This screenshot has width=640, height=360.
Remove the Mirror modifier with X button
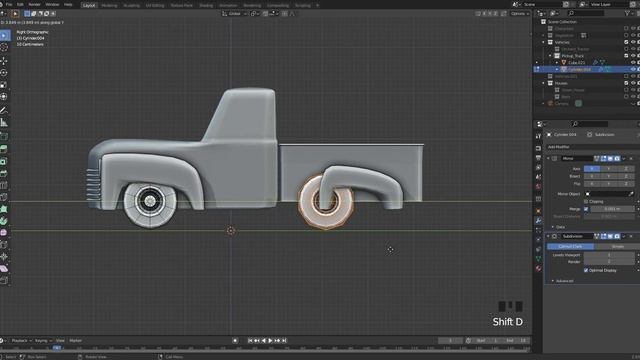tap(631, 158)
